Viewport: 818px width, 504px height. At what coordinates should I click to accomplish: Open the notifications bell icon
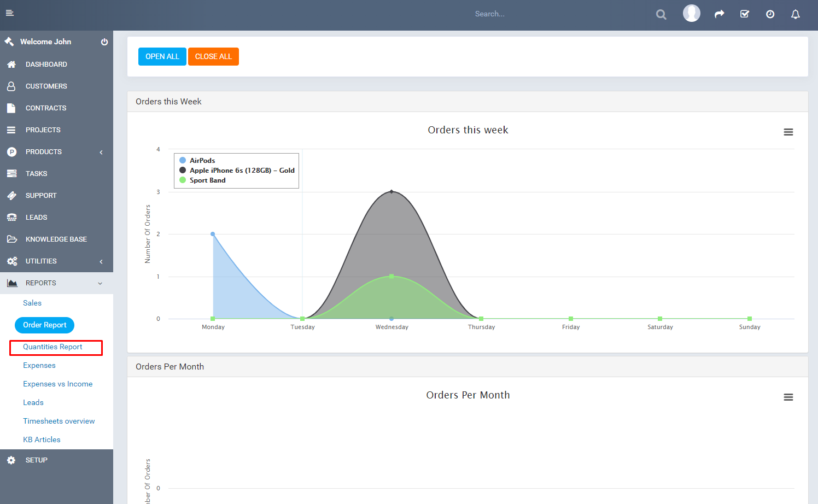[796, 14]
